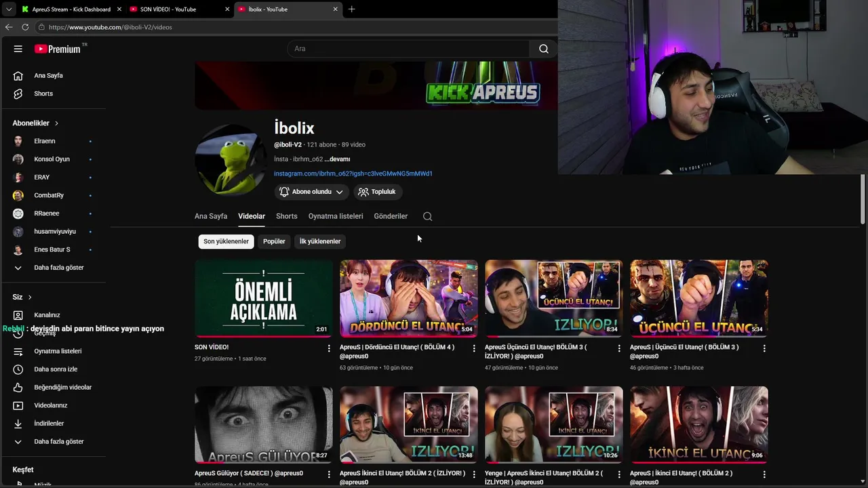Open the ÖNEMLİ AÇIKLAMA video thumbnail
The image size is (868, 488).
tap(264, 298)
